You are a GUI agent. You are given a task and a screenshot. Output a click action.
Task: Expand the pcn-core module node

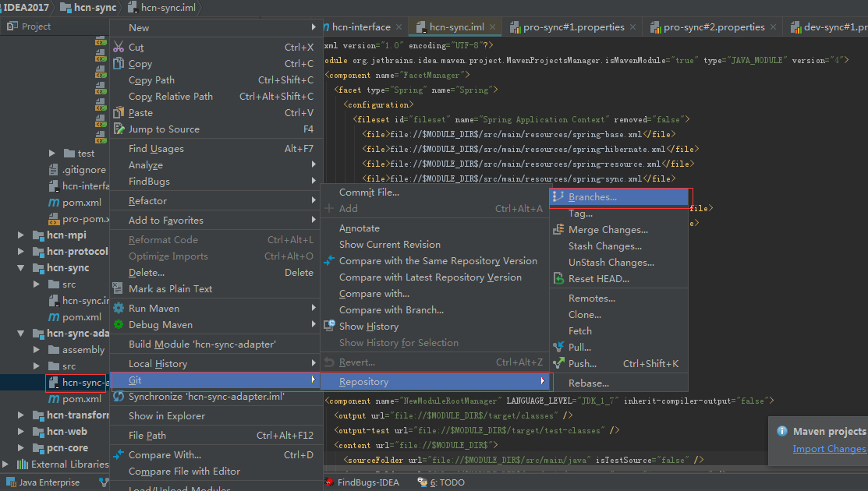pyautogui.click(x=20, y=448)
